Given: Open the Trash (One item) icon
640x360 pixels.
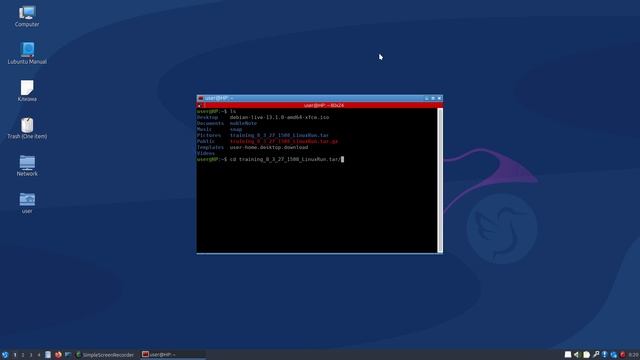Looking at the screenshot, I should click(x=27, y=128).
